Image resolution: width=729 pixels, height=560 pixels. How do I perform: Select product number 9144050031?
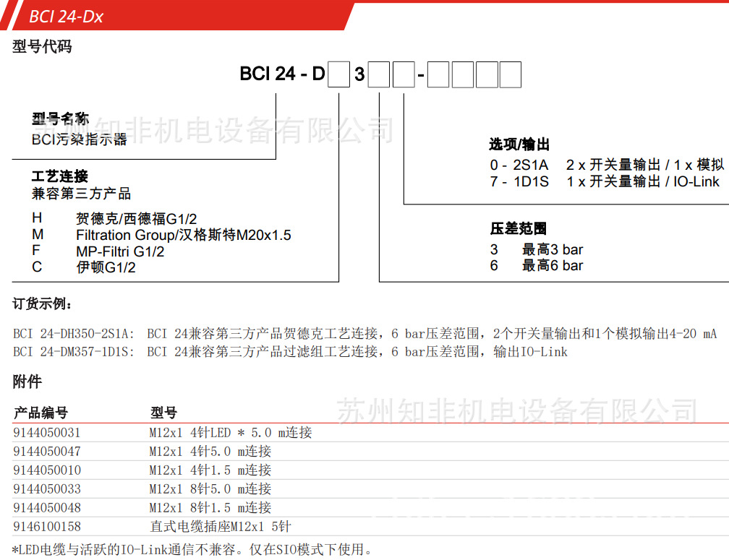[x=47, y=433]
